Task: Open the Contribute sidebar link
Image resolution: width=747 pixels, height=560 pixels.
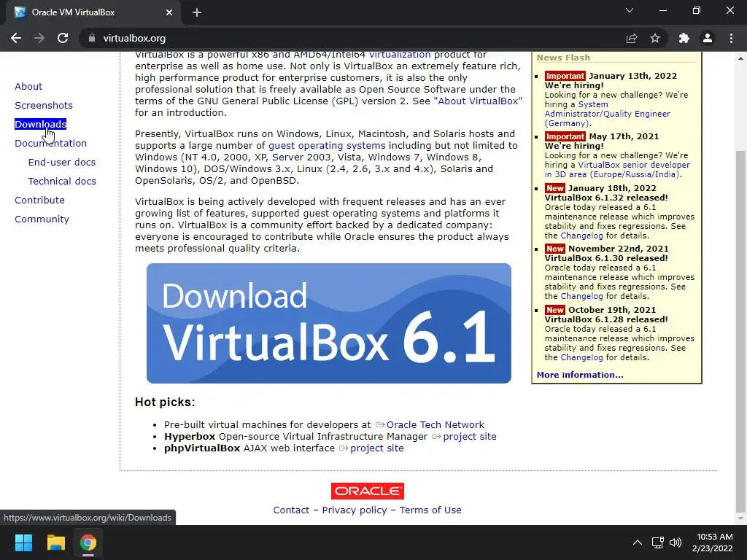Action: [x=39, y=200]
